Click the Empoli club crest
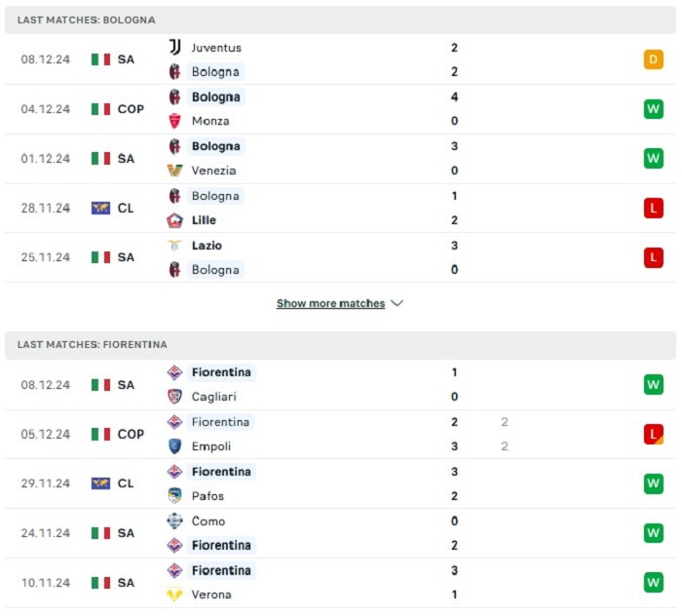The image size is (682, 616). click(174, 445)
